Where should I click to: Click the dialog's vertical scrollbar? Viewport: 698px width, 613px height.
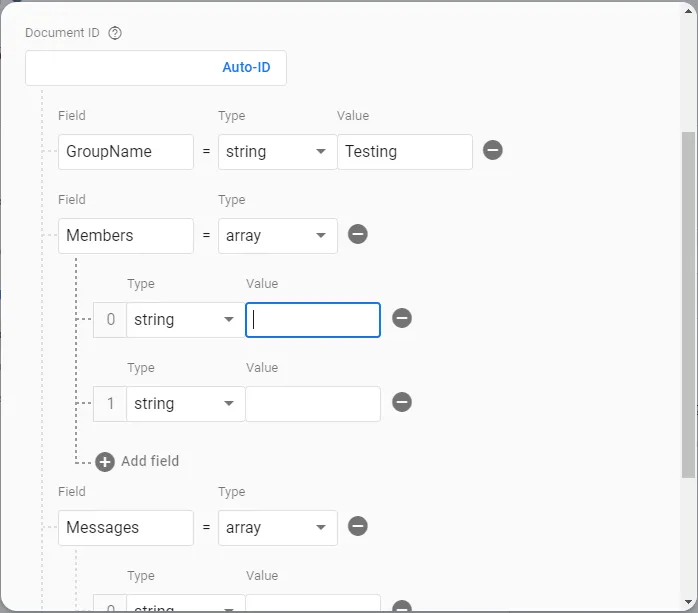coord(688,300)
